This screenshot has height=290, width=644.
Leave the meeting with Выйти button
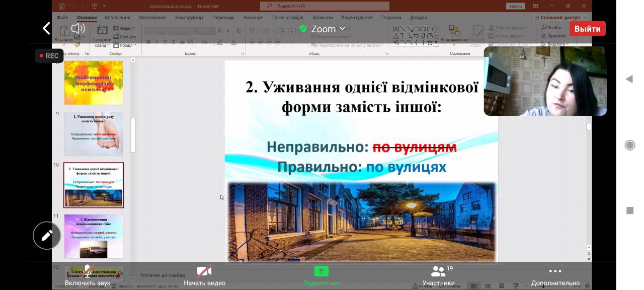click(588, 29)
